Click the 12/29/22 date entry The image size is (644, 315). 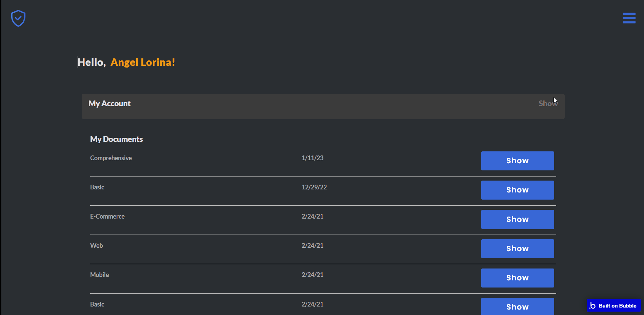[x=314, y=187]
